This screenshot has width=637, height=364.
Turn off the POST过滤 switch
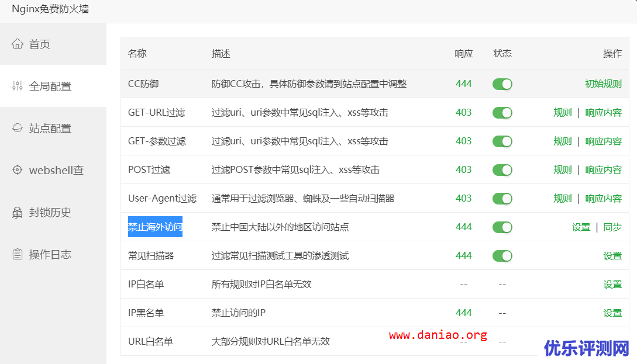tap(502, 169)
